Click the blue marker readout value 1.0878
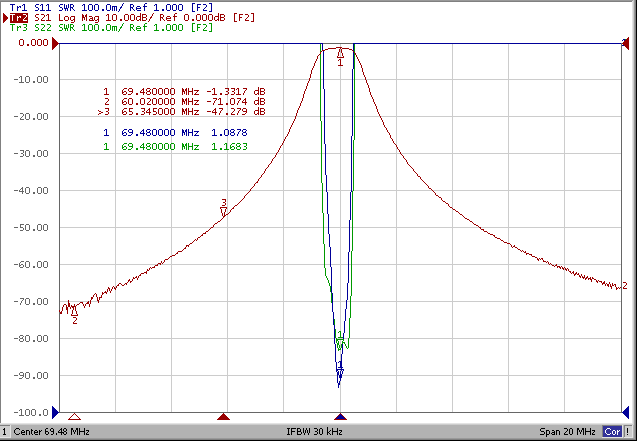 pos(227,132)
